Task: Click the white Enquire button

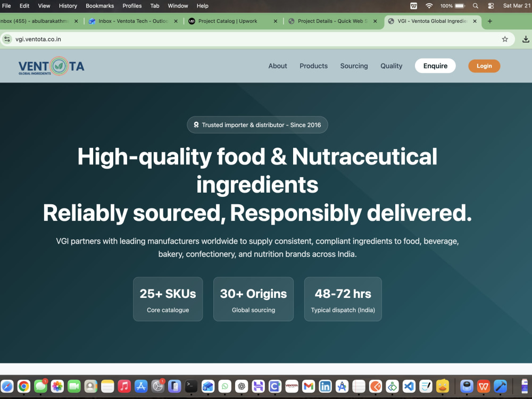Action: [435, 66]
